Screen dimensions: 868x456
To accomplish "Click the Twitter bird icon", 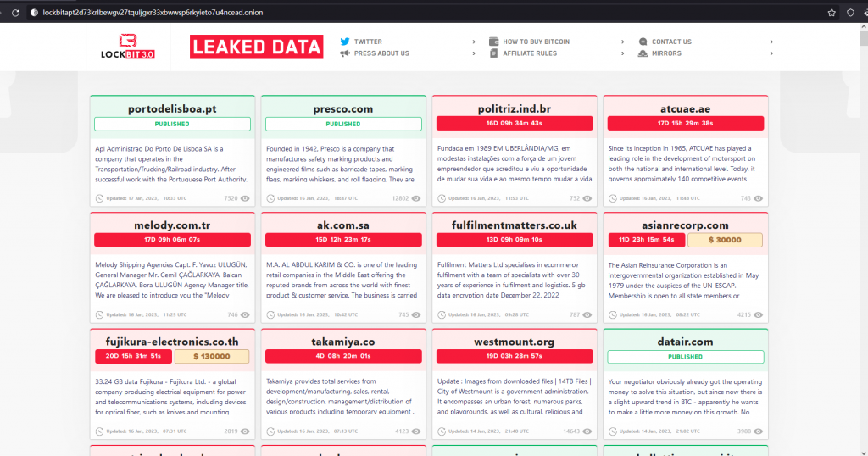I will click(345, 42).
